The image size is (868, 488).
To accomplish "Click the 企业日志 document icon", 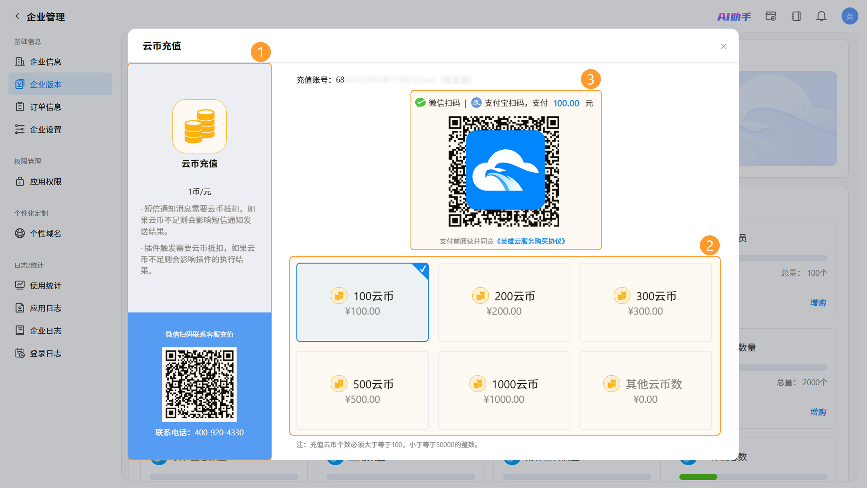I will coord(20,330).
